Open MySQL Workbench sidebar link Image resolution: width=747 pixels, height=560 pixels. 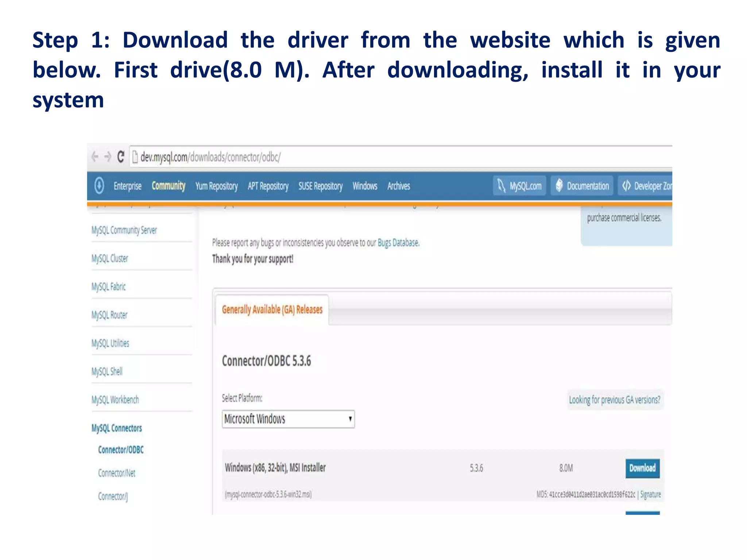115,400
